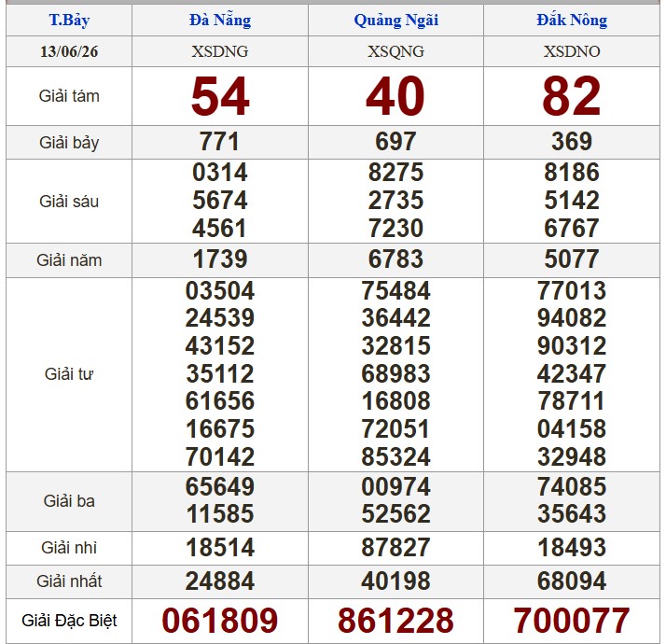Click fourth prize number 32948

(572, 457)
